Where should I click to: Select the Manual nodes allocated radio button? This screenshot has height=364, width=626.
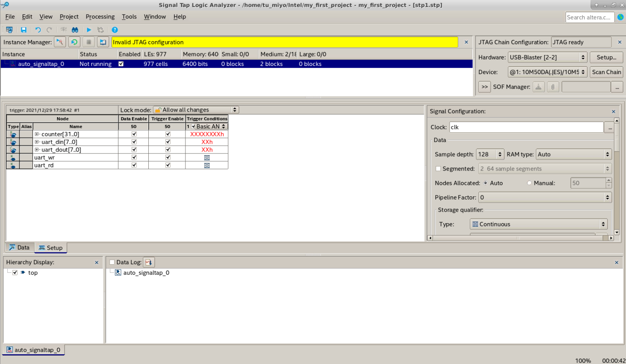[x=529, y=183]
